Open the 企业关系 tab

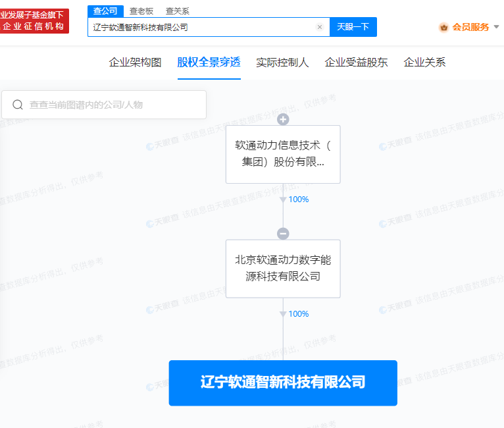(424, 63)
